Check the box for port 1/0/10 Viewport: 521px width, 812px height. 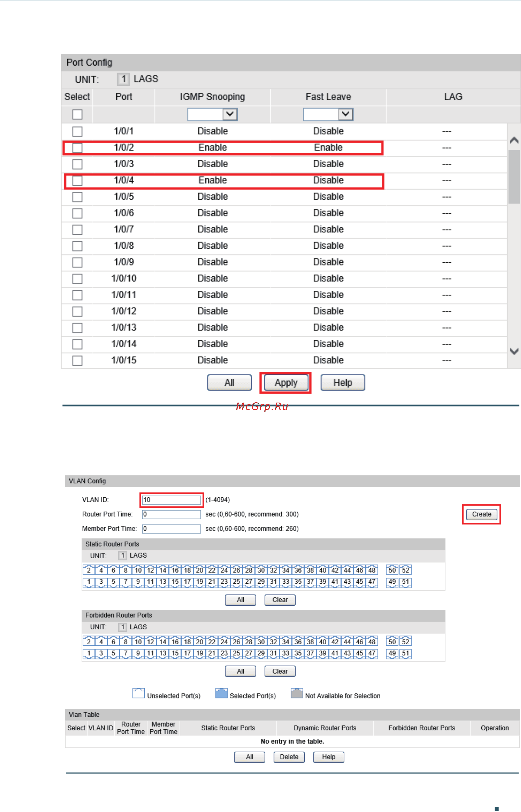point(78,278)
